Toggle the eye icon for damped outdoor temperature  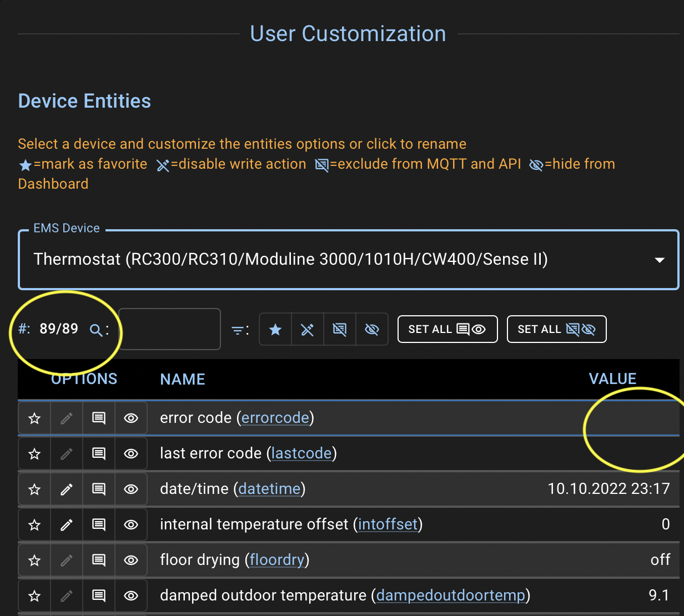(130, 595)
